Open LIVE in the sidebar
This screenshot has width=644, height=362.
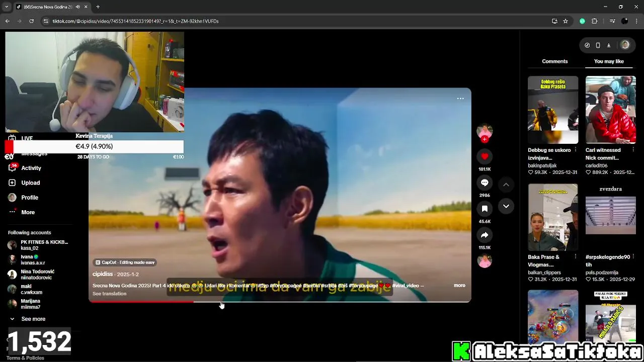click(x=21, y=138)
